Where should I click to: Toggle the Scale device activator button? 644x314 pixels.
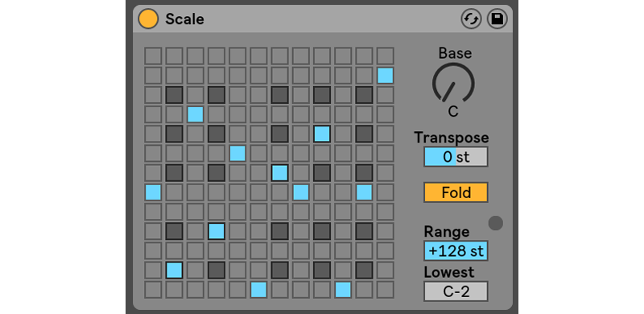pos(148,19)
